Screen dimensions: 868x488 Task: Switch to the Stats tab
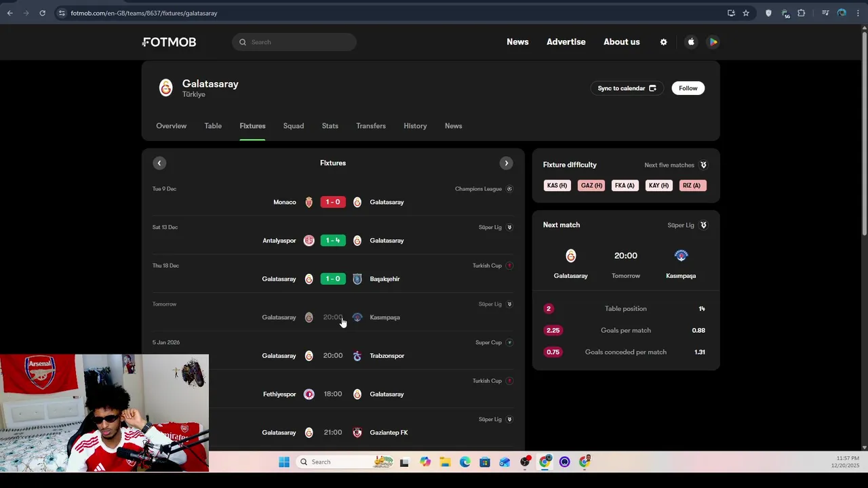pyautogui.click(x=330, y=126)
